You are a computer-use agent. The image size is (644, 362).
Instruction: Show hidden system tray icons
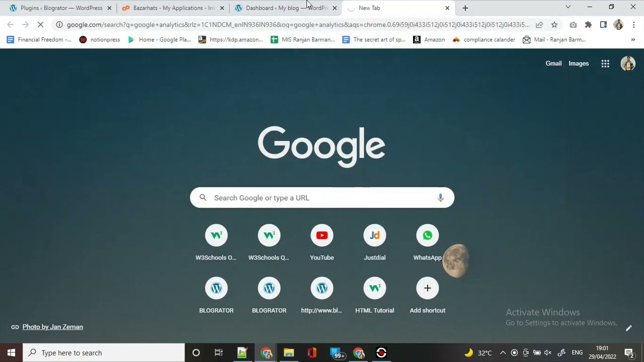point(503,353)
